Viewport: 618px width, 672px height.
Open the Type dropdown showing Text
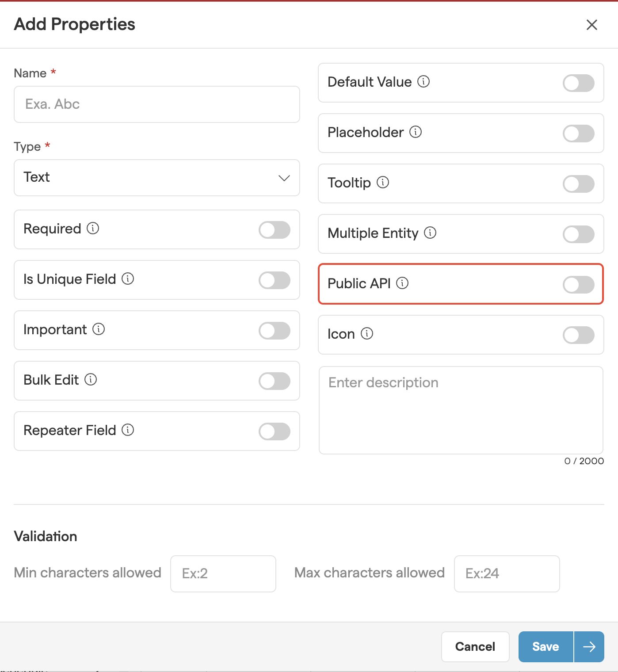tap(157, 178)
